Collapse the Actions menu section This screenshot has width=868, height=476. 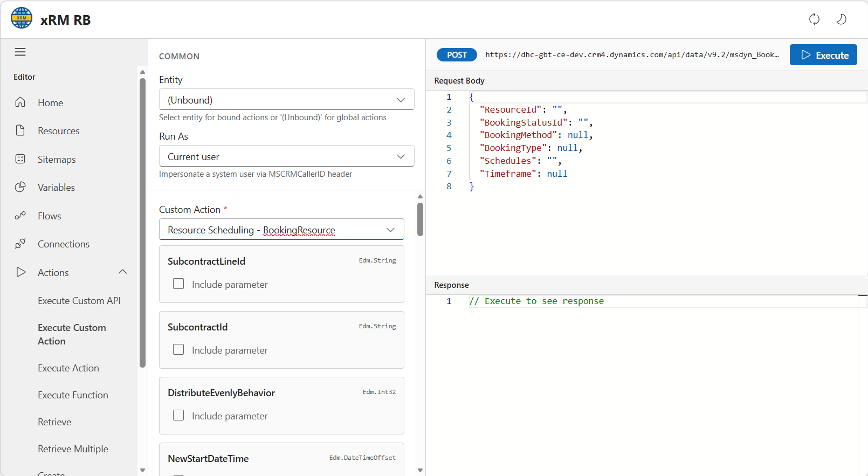tap(122, 272)
